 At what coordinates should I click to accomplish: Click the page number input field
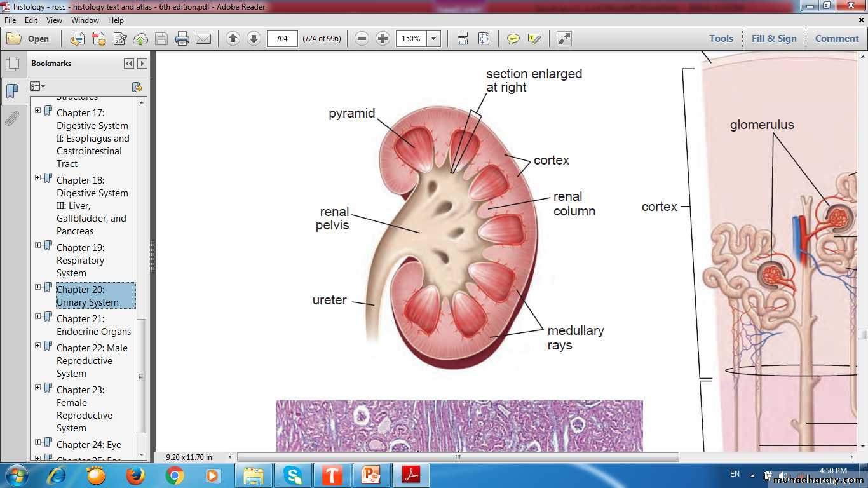[x=282, y=39]
